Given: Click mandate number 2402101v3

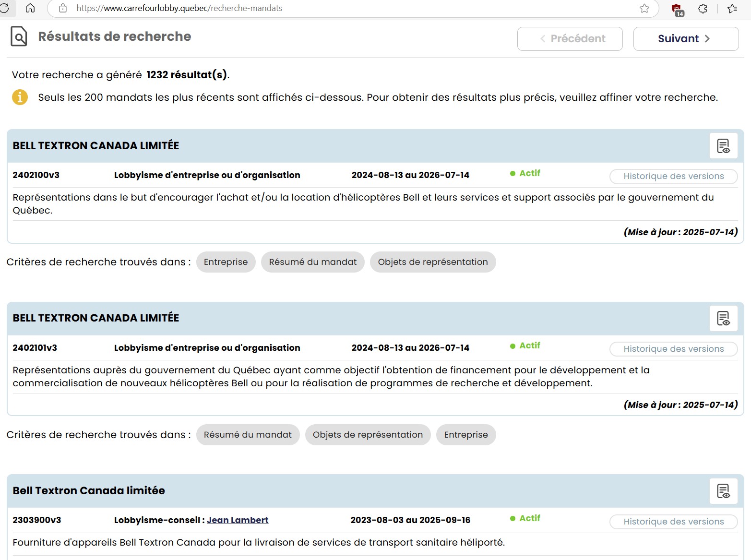Looking at the screenshot, I should [35, 348].
